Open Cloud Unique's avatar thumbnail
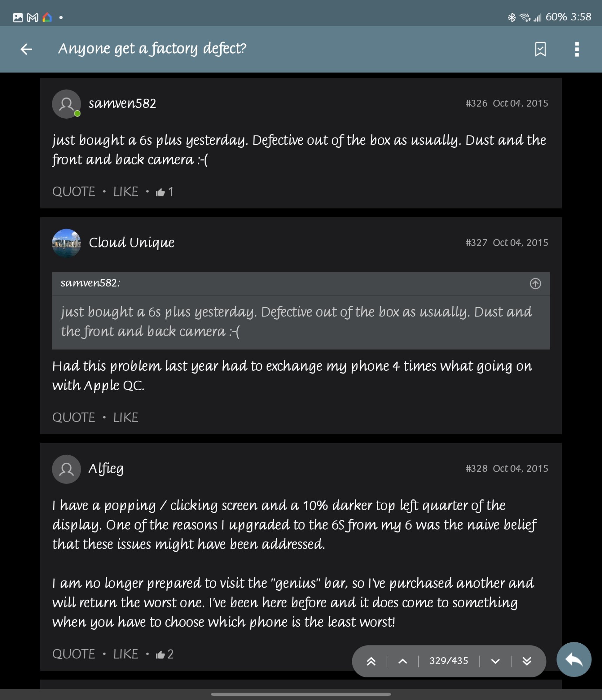The image size is (602, 700). 67,243
